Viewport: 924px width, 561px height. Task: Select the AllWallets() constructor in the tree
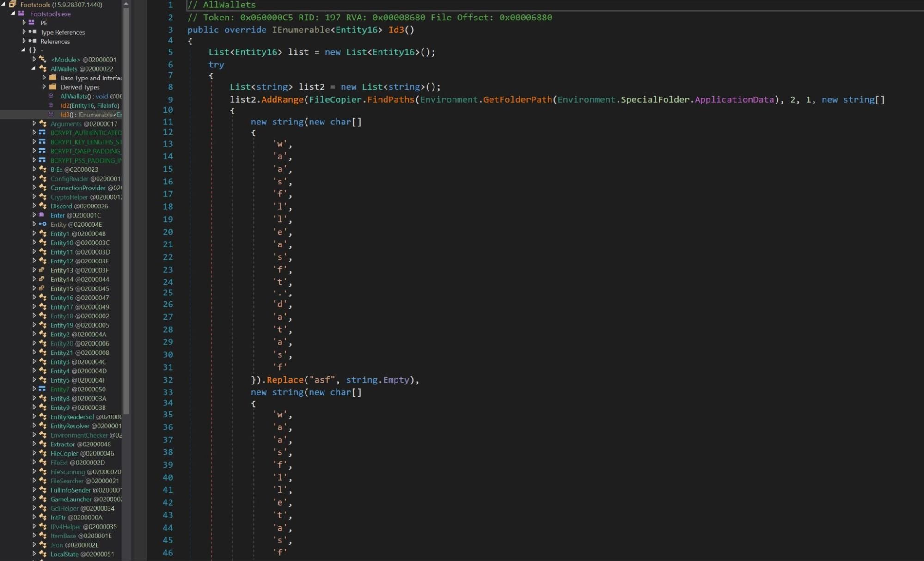click(74, 96)
